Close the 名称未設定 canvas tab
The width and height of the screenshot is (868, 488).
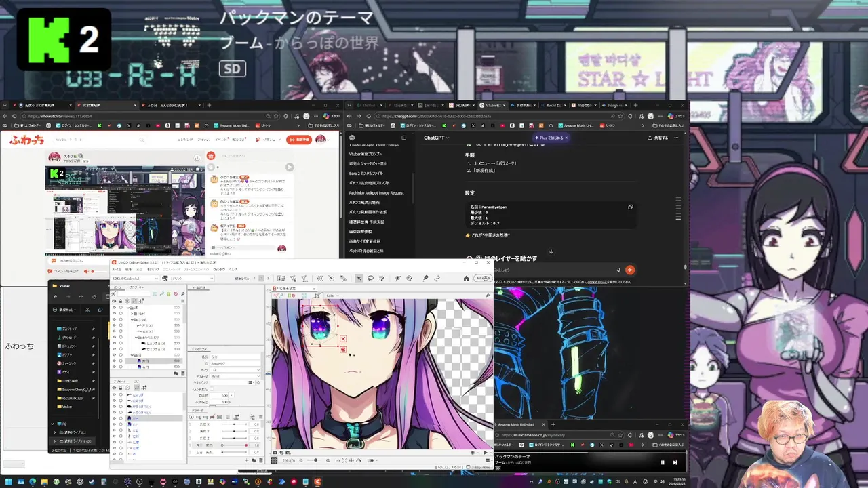pyautogui.click(x=314, y=288)
